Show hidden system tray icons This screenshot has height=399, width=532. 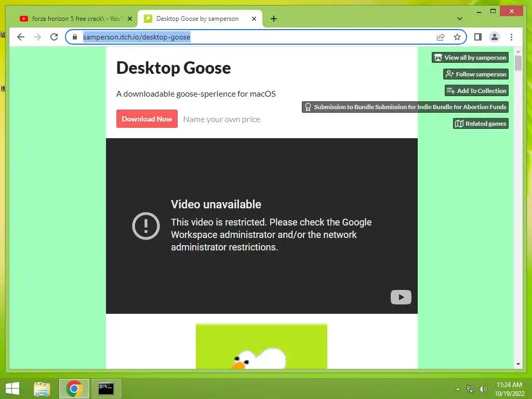click(458, 389)
